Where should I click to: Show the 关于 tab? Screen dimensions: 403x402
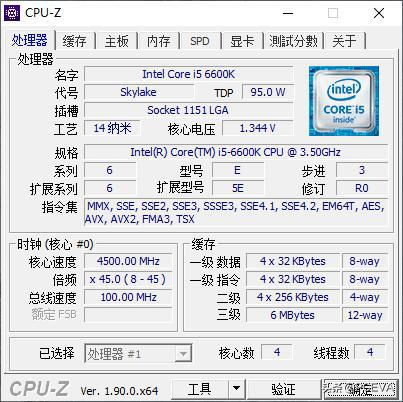(344, 41)
